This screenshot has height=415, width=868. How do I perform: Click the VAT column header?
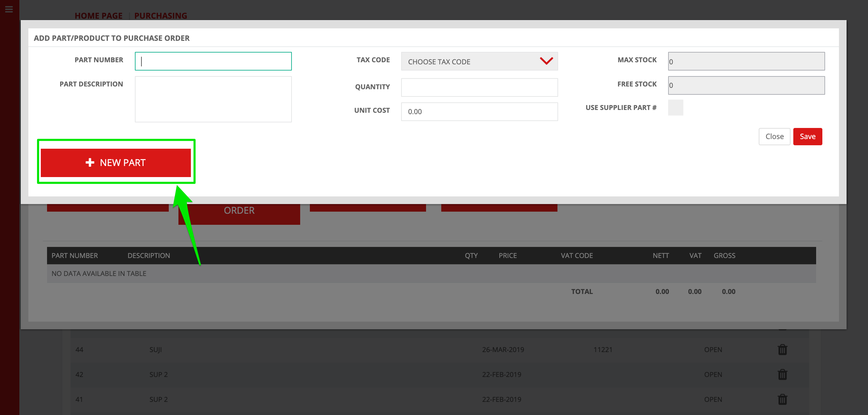click(695, 256)
